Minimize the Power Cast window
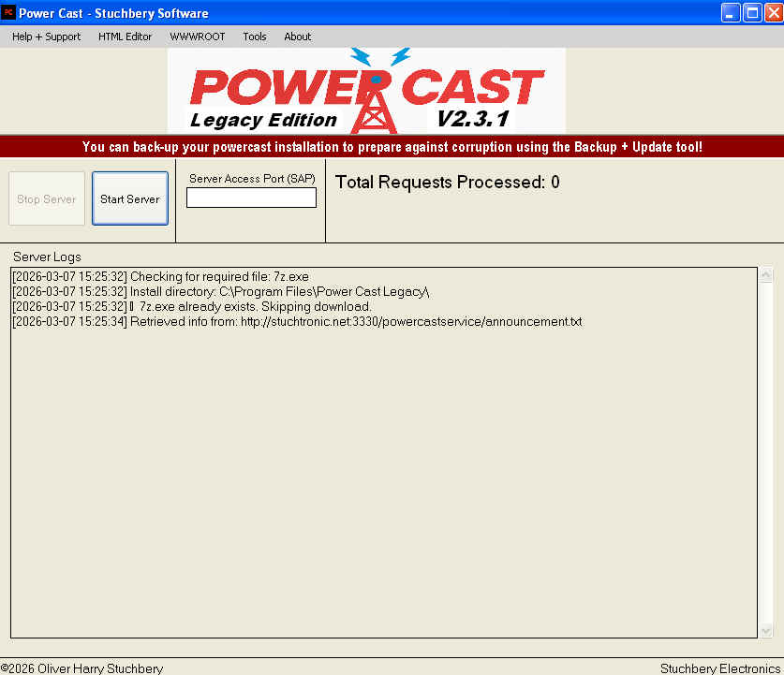 (731, 12)
